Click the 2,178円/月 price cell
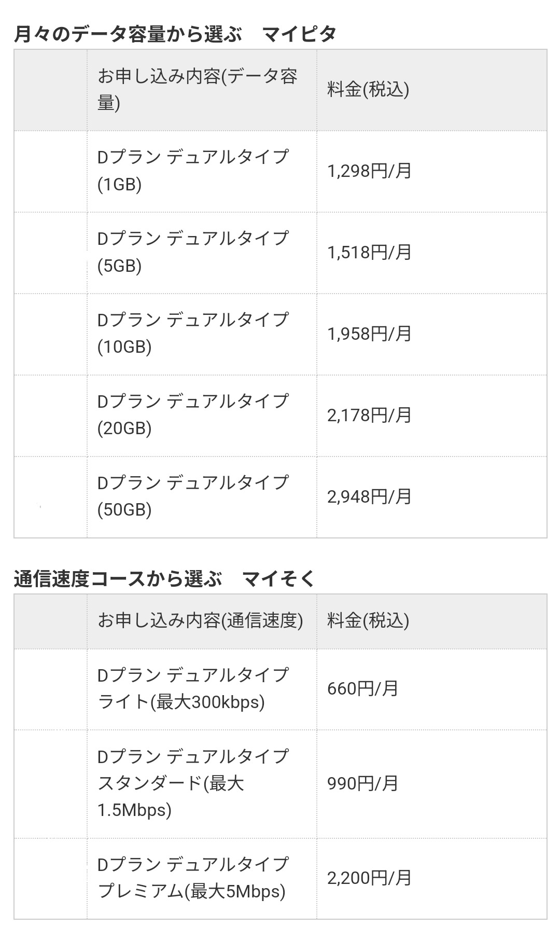Image resolution: width=560 pixels, height=941 pixels. click(x=369, y=415)
